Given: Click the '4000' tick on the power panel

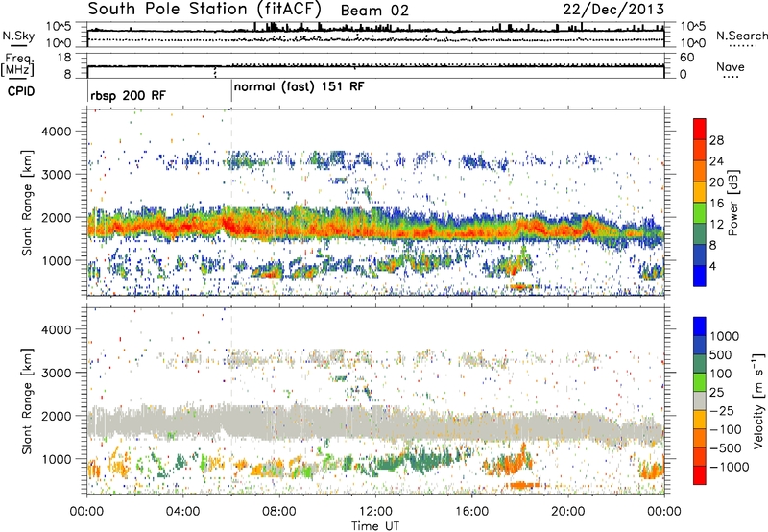Looking at the screenshot, I should coord(56,132).
